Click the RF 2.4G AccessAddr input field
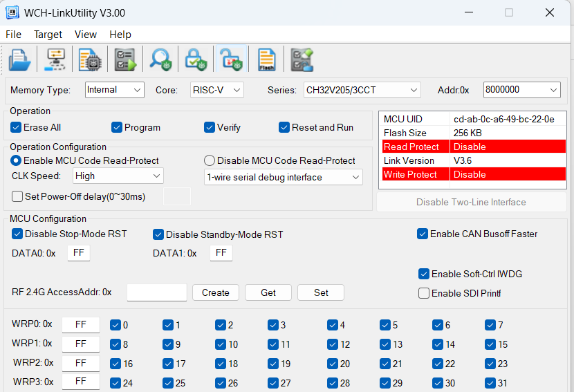574x392 pixels. [x=157, y=292]
